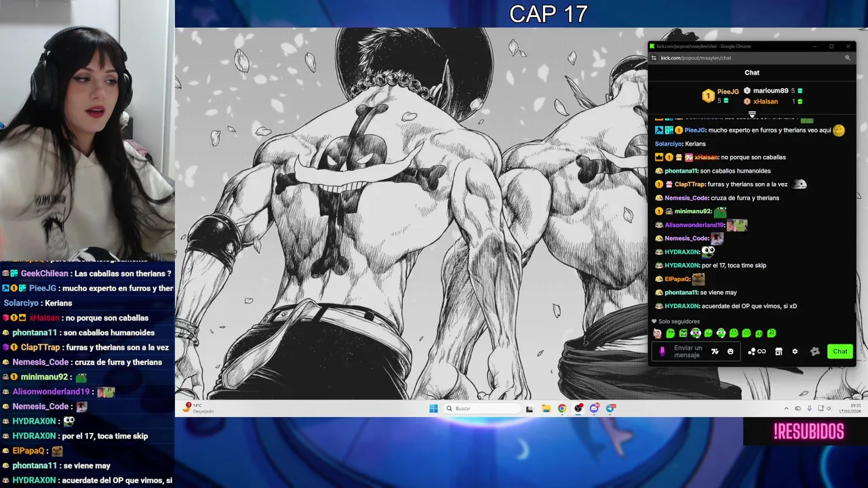
Task: Open Task View on the taskbar
Action: coord(530,408)
